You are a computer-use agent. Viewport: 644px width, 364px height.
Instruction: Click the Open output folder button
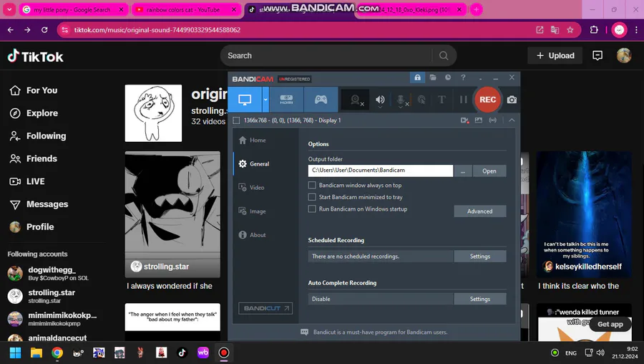(489, 171)
